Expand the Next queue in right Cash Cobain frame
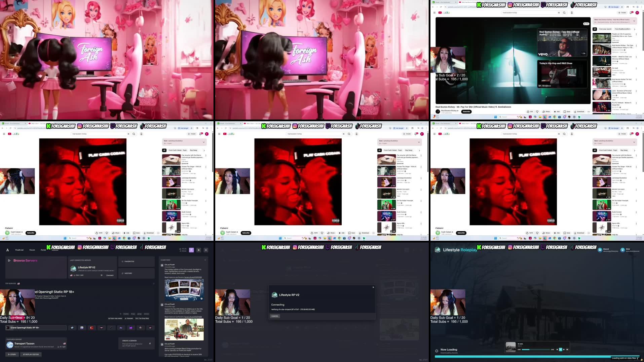 tap(634, 142)
